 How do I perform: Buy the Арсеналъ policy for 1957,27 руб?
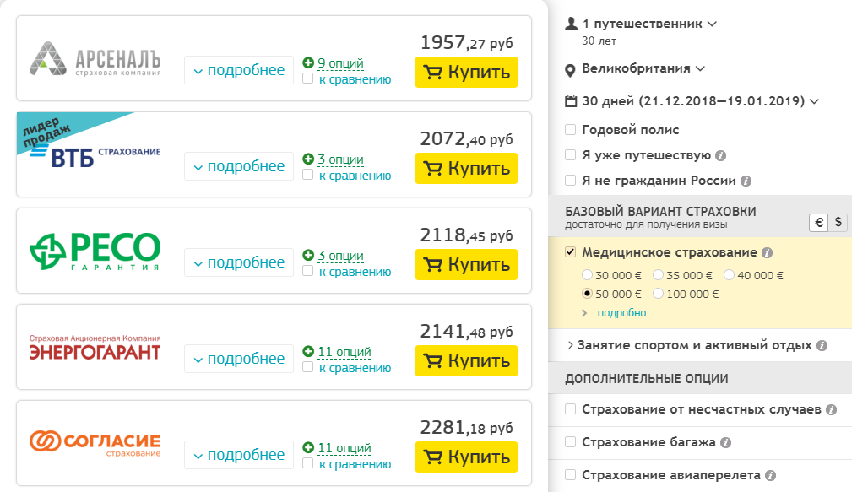click(x=466, y=72)
